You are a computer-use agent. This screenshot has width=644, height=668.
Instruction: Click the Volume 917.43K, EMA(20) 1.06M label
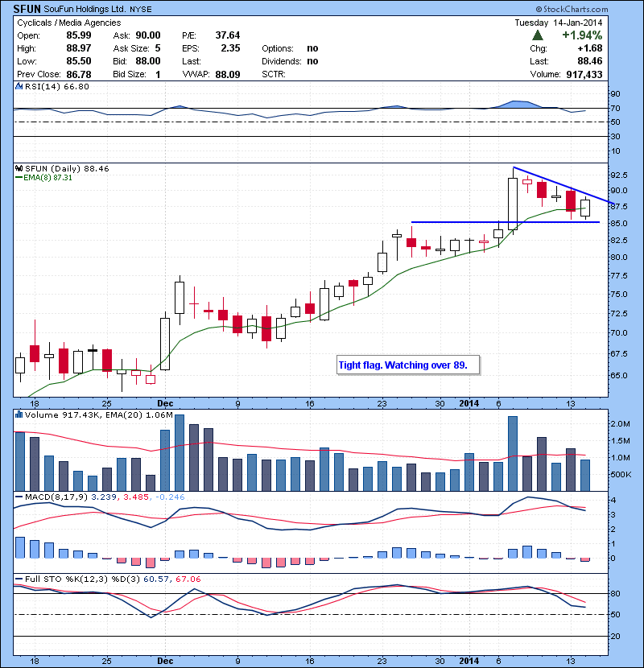click(x=99, y=415)
